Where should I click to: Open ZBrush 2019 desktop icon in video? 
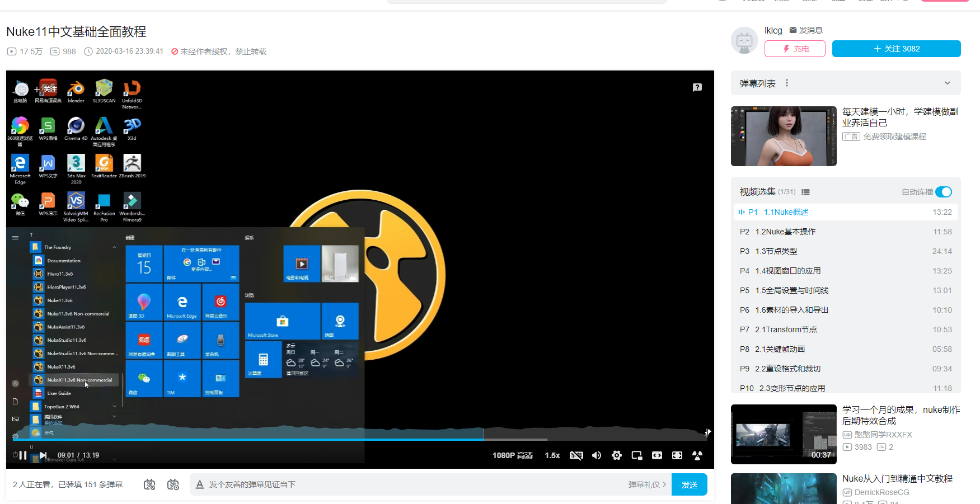[132, 167]
